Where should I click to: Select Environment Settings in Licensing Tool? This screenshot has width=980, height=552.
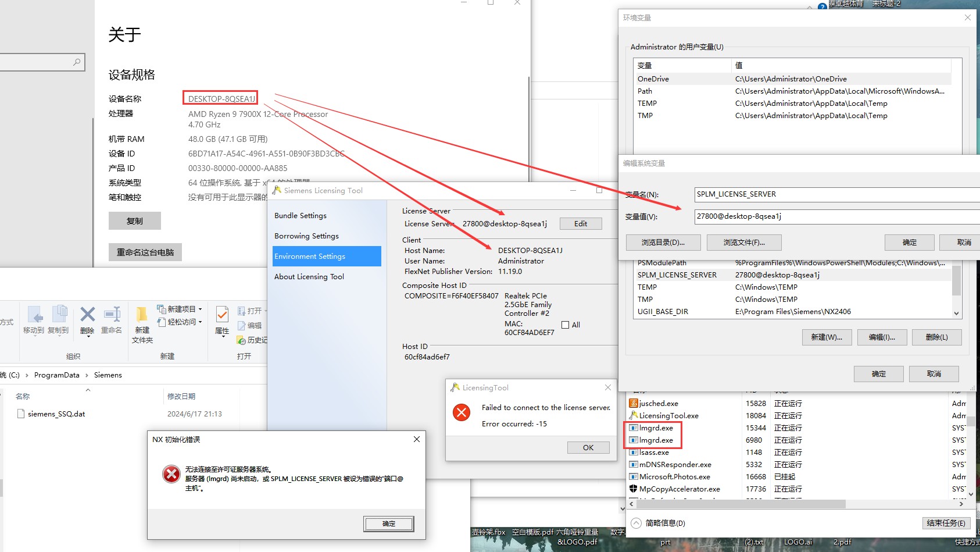327,257
